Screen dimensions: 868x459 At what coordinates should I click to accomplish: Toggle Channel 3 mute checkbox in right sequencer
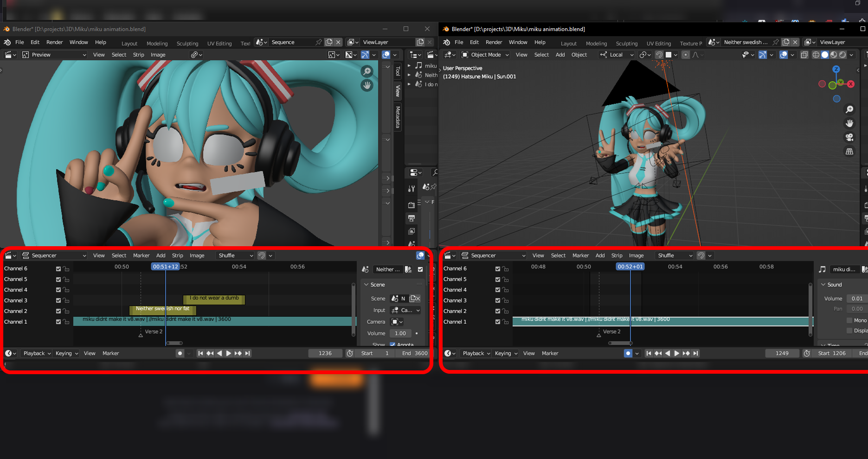498,300
